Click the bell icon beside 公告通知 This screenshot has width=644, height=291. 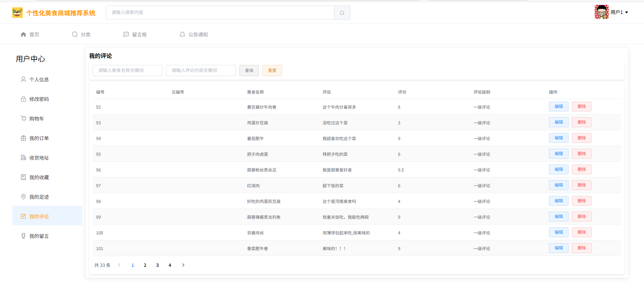click(x=182, y=34)
